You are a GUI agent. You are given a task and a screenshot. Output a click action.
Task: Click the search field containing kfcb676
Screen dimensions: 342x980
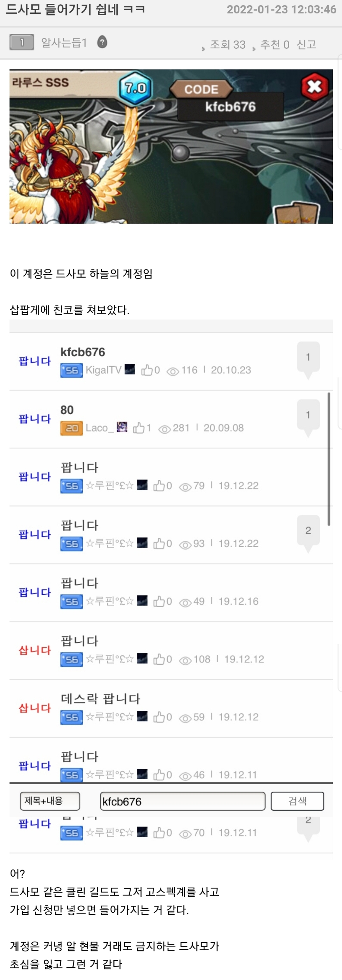[x=182, y=801]
